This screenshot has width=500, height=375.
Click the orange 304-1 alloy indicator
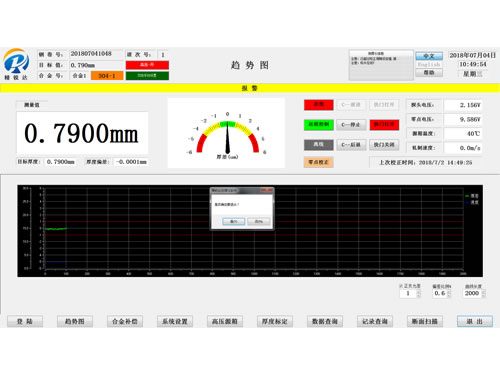point(107,76)
